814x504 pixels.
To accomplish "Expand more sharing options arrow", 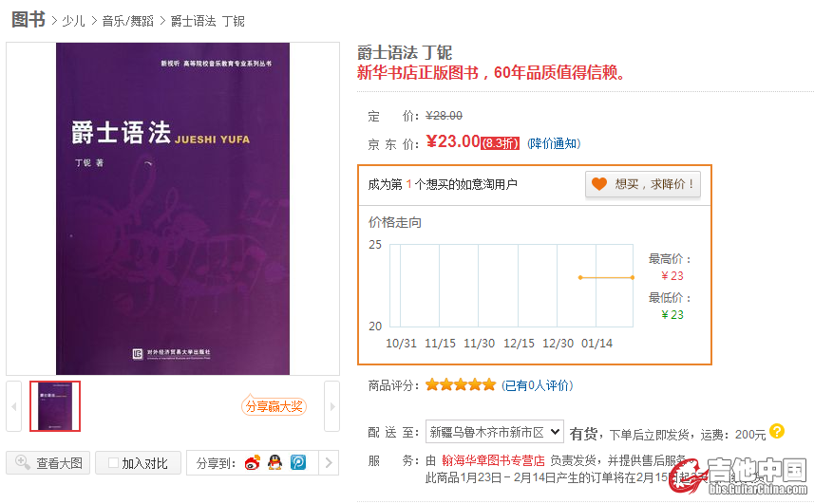I will 329,462.
